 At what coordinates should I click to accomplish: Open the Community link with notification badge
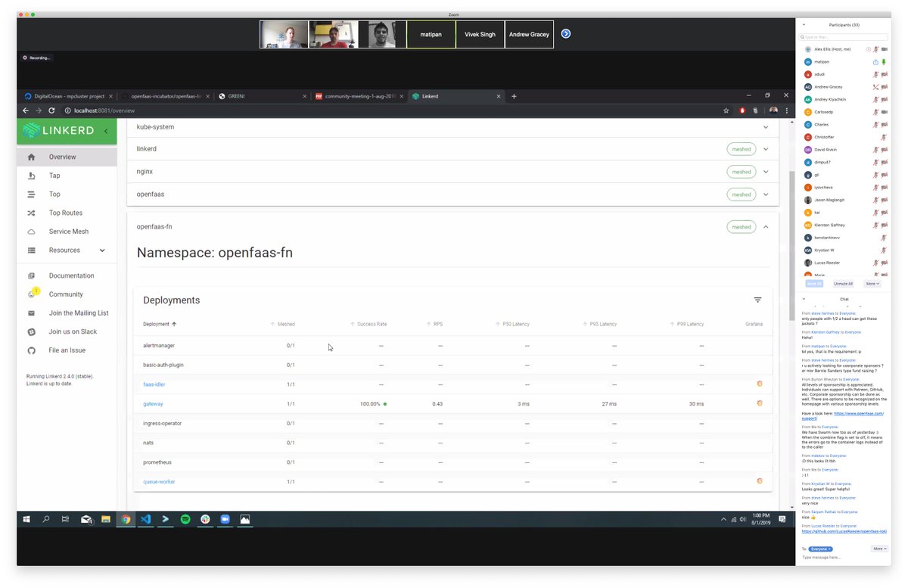[67, 294]
